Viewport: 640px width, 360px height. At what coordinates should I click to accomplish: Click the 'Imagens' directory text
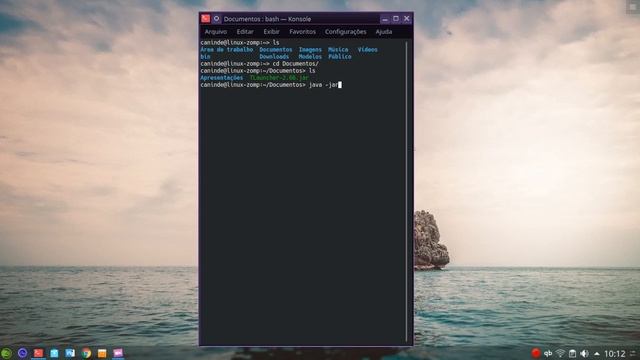coord(310,49)
